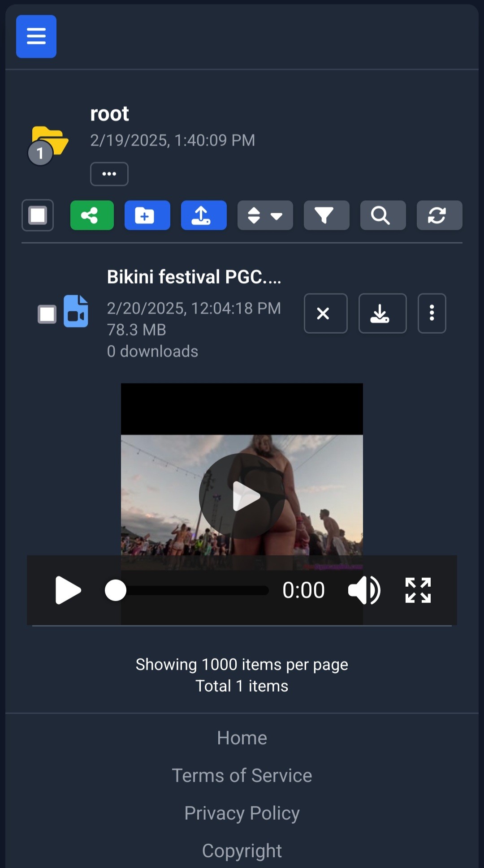This screenshot has width=484, height=868.
Task: Mute the video volume
Action: pos(364,590)
